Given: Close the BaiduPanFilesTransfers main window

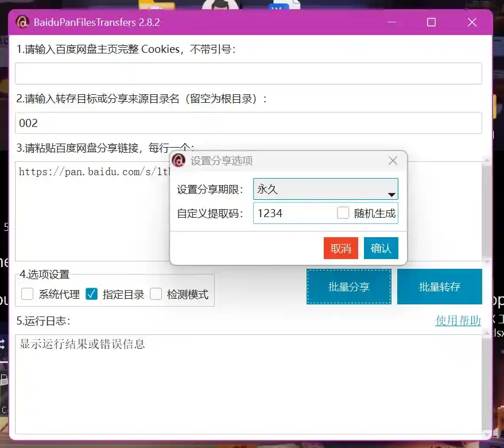Looking at the screenshot, I should click(472, 22).
